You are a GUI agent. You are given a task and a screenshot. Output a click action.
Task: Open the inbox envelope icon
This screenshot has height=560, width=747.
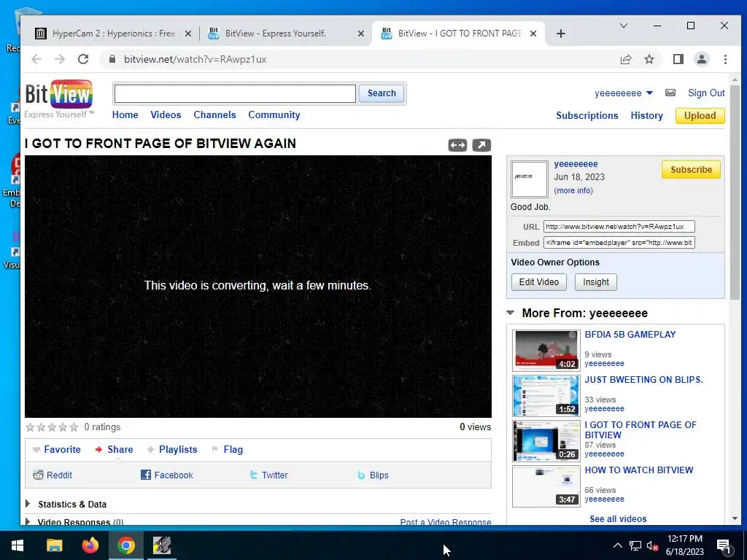[670, 93]
